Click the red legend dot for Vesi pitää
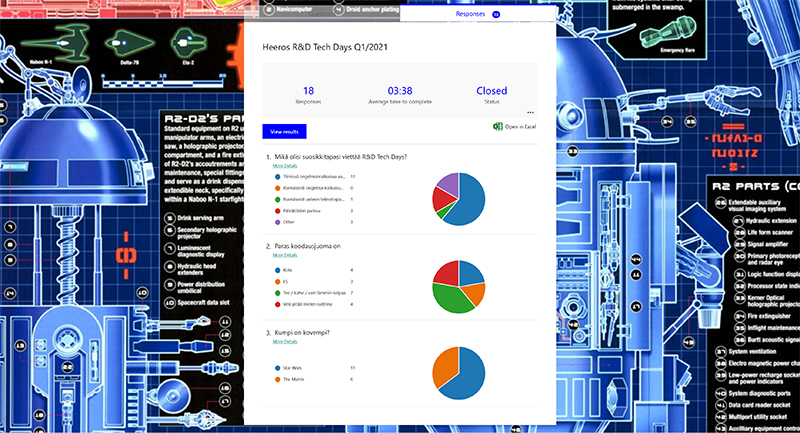Image resolution: width=800 pixels, height=433 pixels. 278,304
